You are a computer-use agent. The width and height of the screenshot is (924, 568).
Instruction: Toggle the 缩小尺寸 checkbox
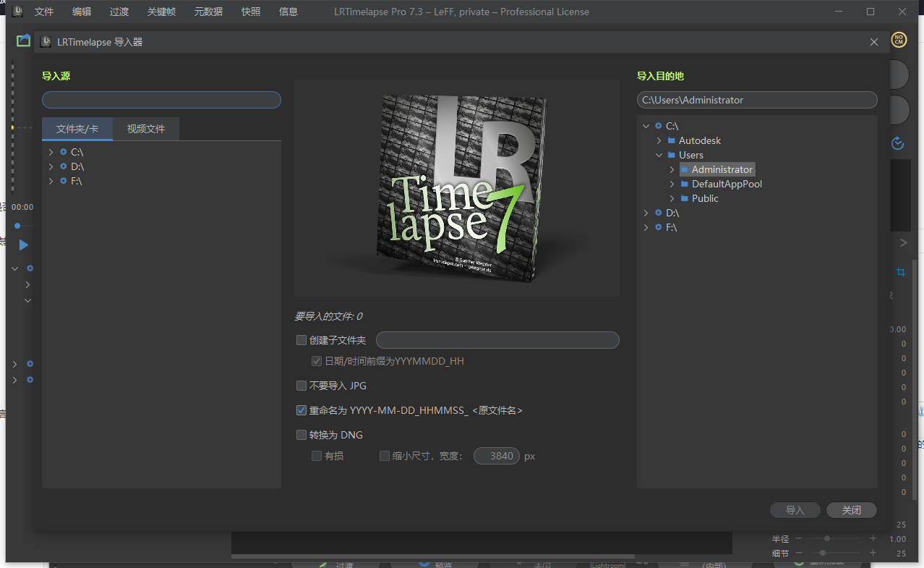[385, 456]
